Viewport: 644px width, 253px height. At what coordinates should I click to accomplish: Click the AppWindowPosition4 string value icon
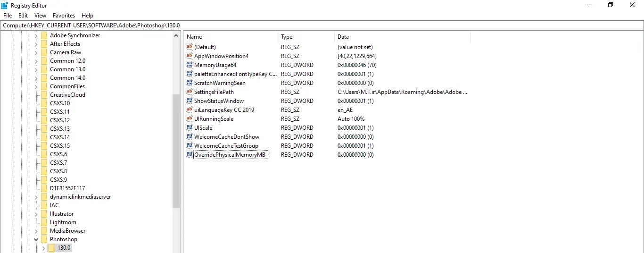click(x=190, y=56)
